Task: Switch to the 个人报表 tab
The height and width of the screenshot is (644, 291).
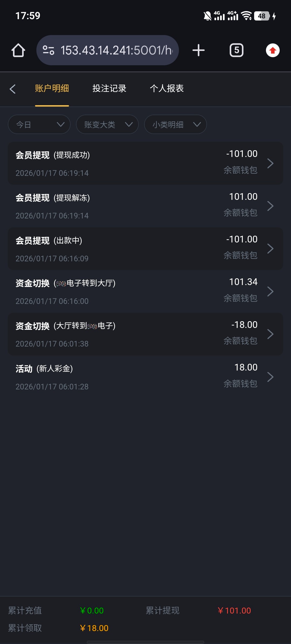Action: click(x=167, y=88)
